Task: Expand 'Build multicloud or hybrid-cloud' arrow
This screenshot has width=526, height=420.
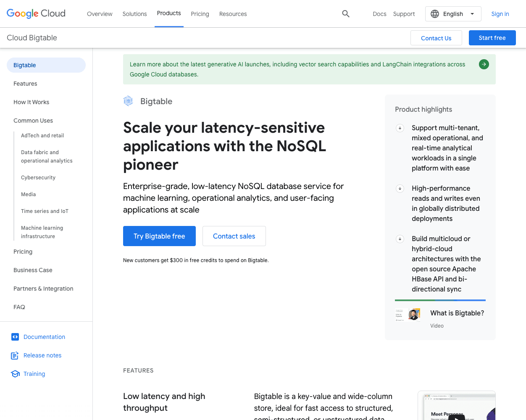Action: (x=400, y=239)
